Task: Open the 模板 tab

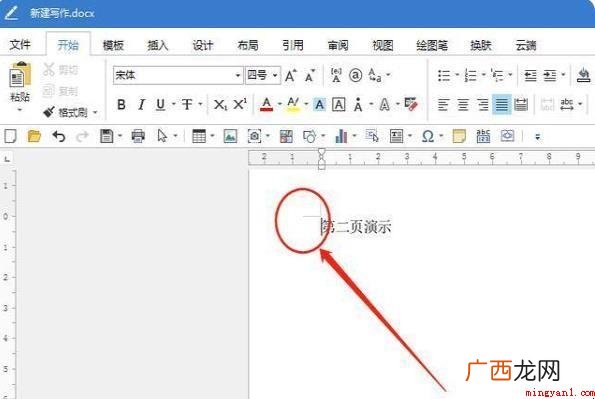Action: coord(113,45)
